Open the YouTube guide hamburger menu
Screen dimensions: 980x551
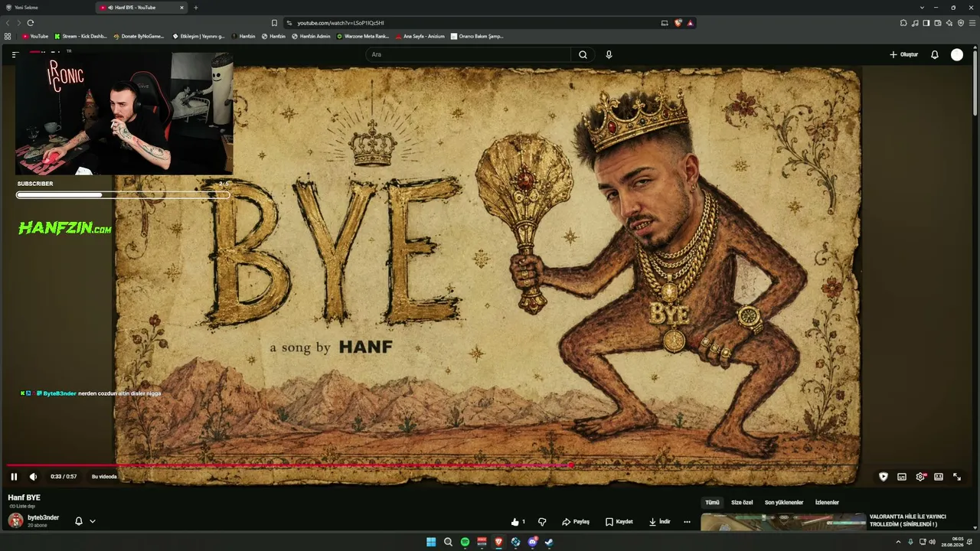(15, 54)
